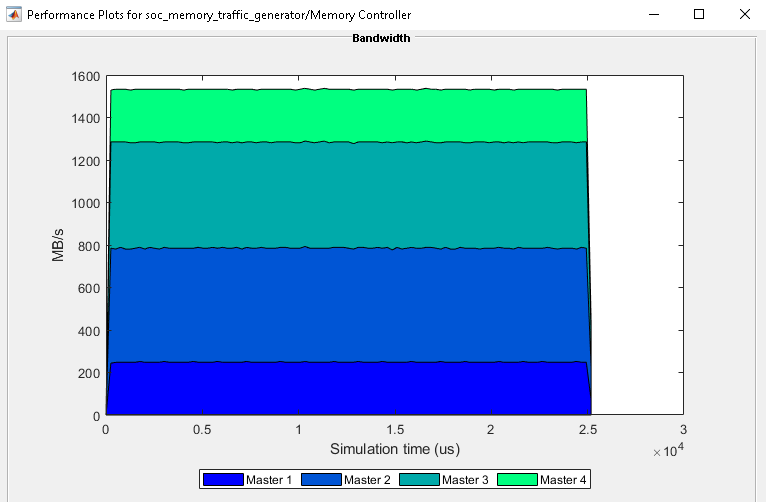The image size is (766, 502).
Task: Click the empty white plot region right side
Action: click(x=637, y=245)
